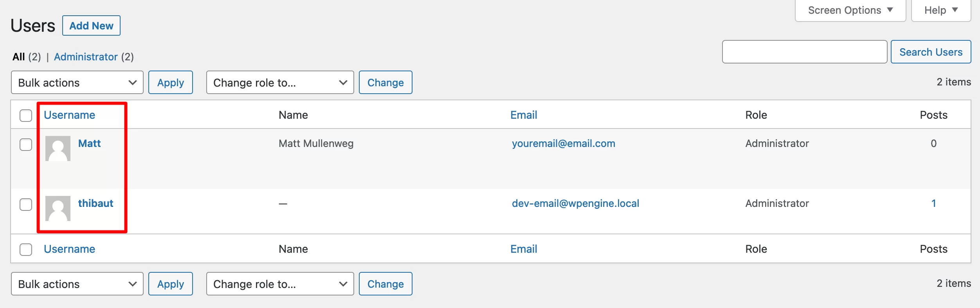This screenshot has width=980, height=308.
Task: Expand the Screen Options panel
Action: (x=850, y=10)
